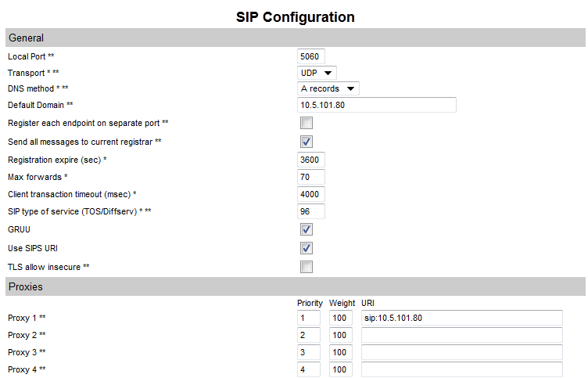Click Proxy 1 Priority field

click(308, 318)
